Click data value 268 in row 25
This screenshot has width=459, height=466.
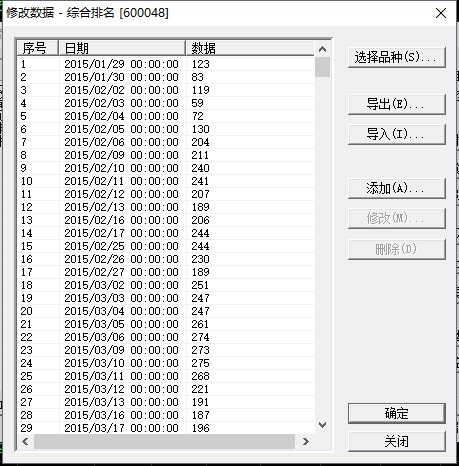click(200, 376)
